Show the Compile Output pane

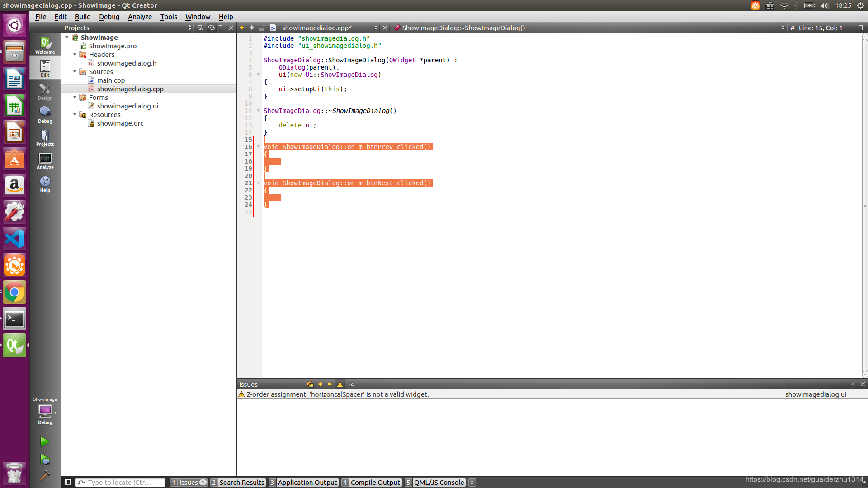[x=372, y=482]
